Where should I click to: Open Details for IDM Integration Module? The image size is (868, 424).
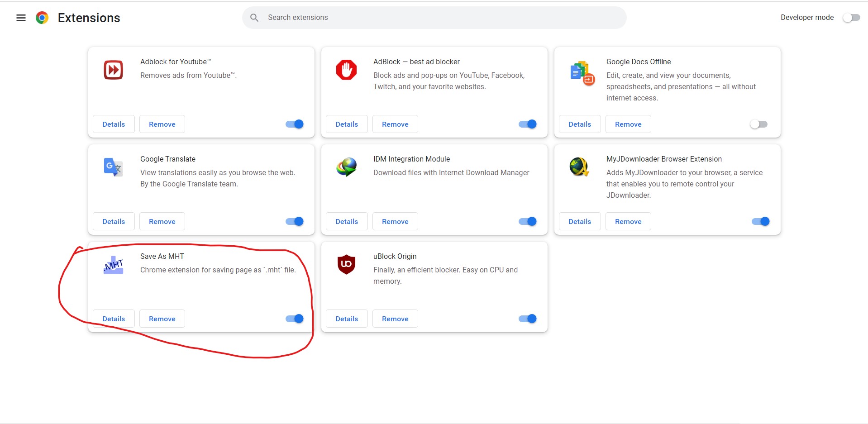click(x=347, y=221)
